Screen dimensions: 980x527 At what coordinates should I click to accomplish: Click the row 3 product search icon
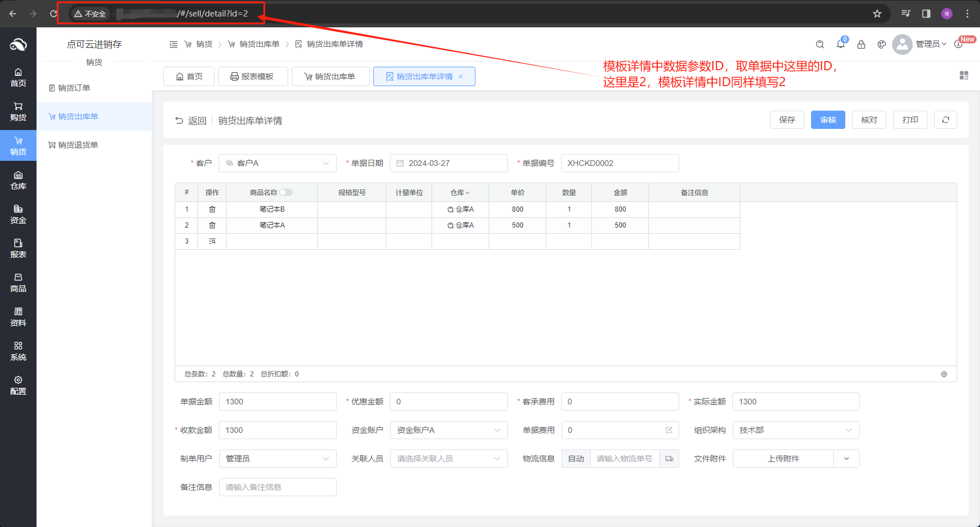(212, 241)
